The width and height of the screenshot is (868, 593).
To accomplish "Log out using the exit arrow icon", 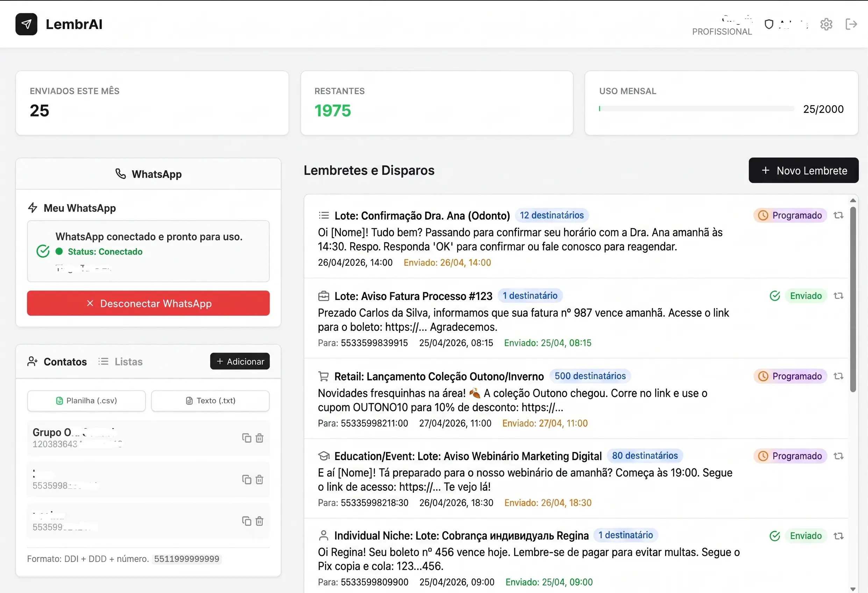I will click(x=851, y=24).
